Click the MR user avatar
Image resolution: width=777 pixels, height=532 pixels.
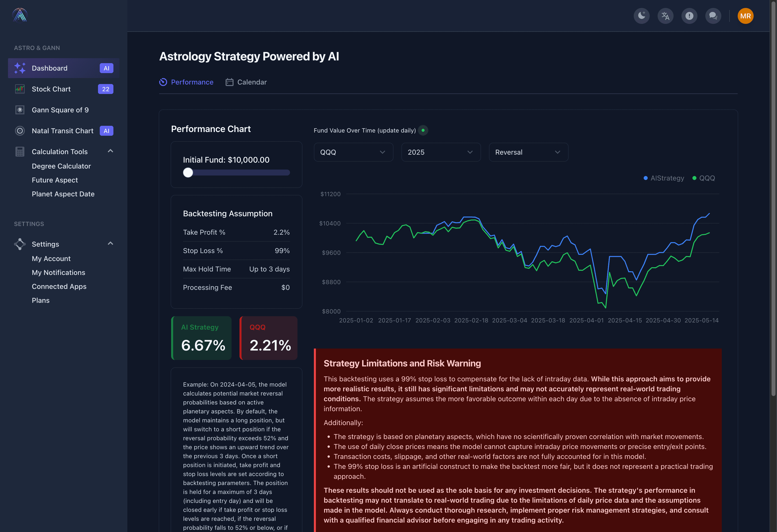[x=745, y=16]
